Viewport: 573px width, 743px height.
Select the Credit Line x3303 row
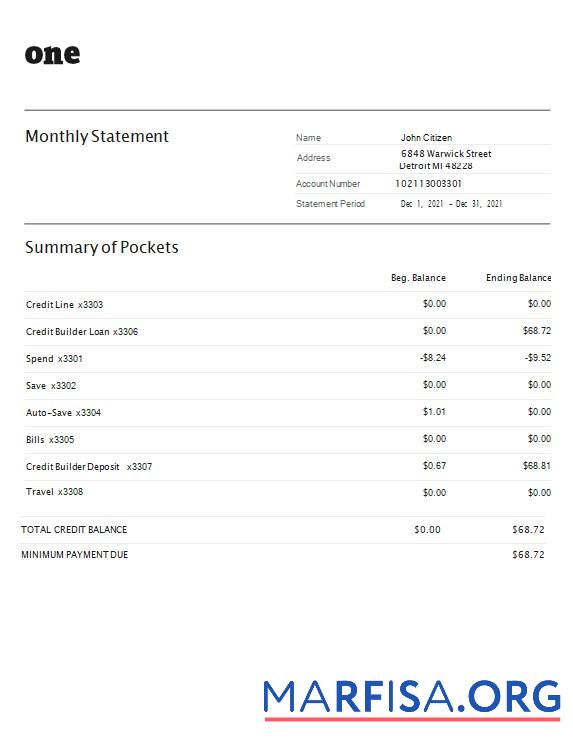coord(288,304)
